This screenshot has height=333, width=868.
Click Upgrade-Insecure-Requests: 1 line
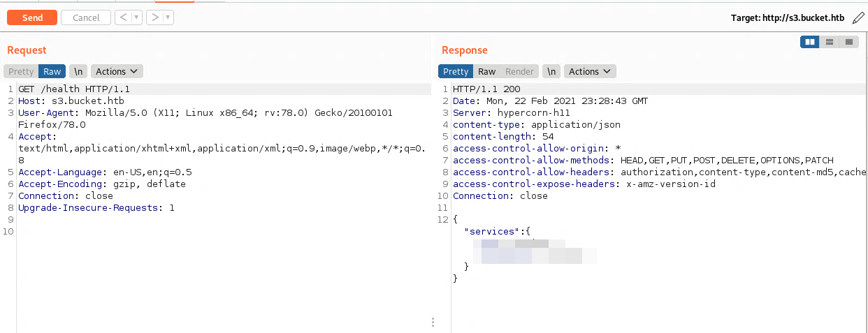[x=96, y=208]
